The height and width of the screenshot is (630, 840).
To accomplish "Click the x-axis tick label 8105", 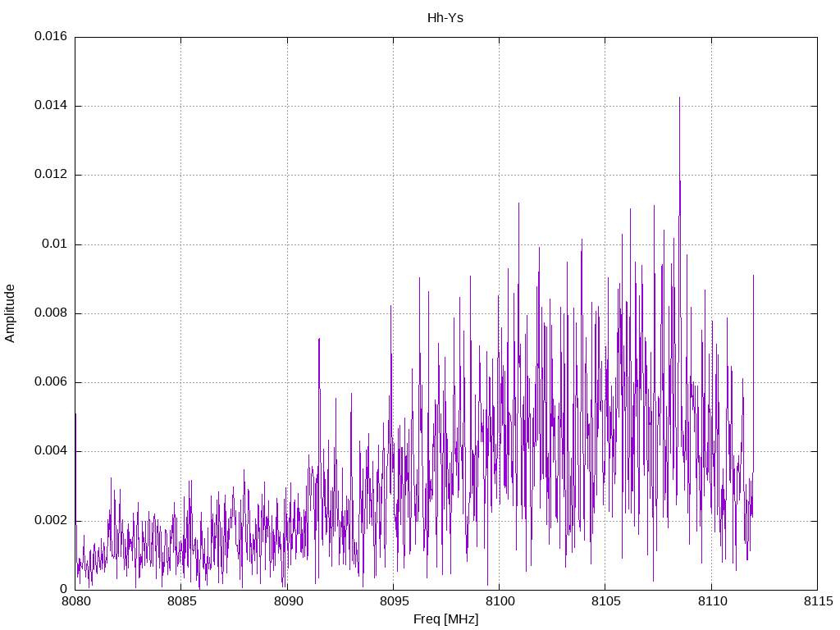I will (x=605, y=601).
